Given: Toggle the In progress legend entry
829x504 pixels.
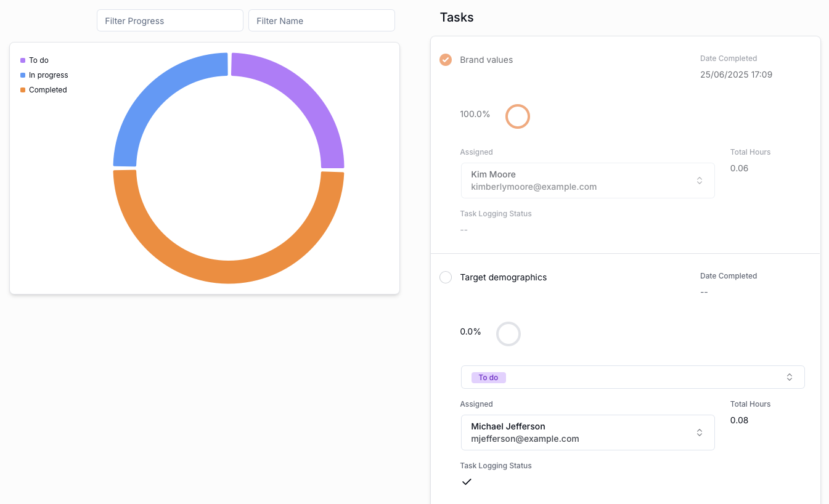Looking at the screenshot, I should [48, 75].
